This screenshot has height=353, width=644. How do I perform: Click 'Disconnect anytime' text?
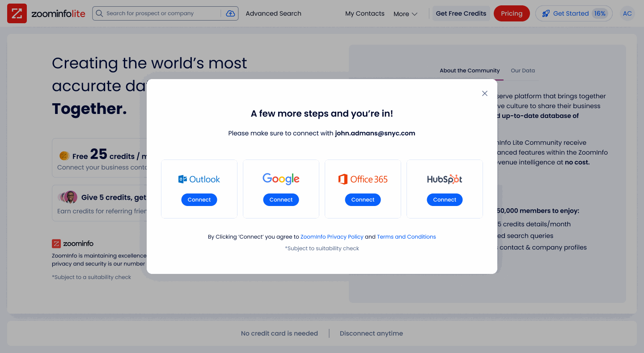coord(371,333)
